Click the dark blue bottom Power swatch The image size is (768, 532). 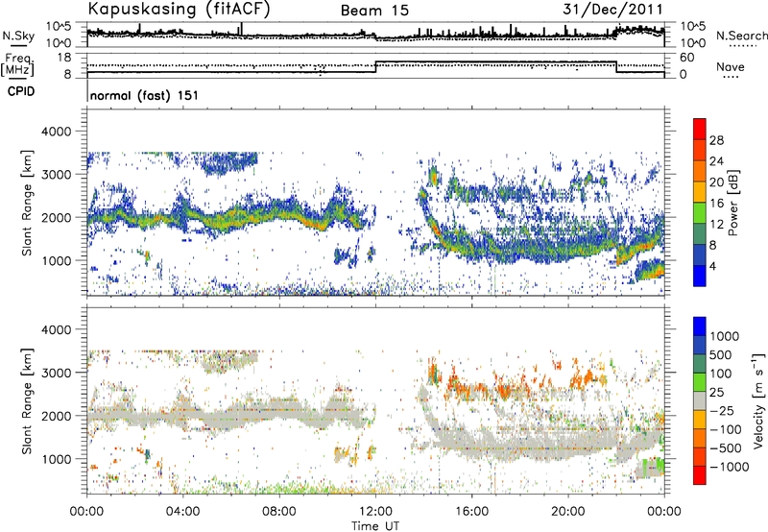click(x=700, y=276)
